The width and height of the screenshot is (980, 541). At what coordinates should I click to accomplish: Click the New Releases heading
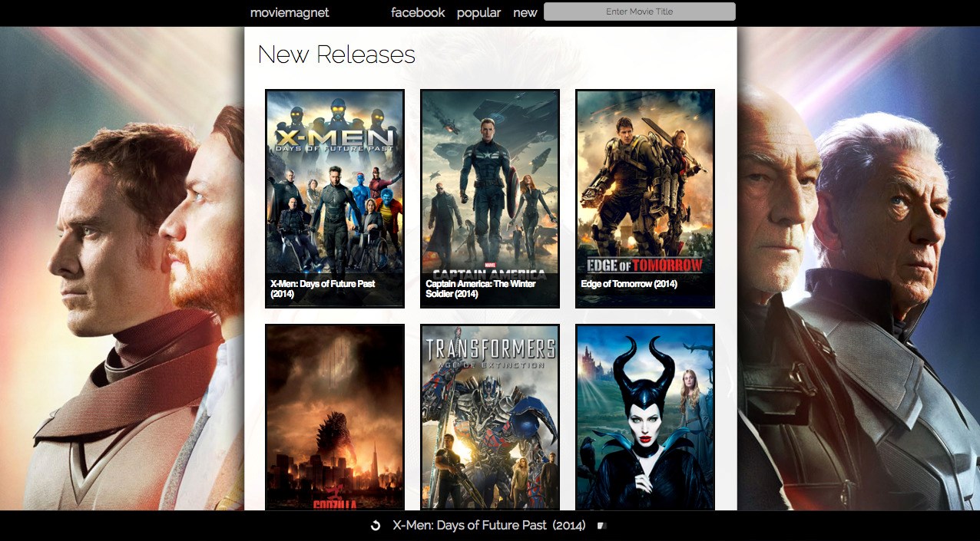tap(336, 54)
